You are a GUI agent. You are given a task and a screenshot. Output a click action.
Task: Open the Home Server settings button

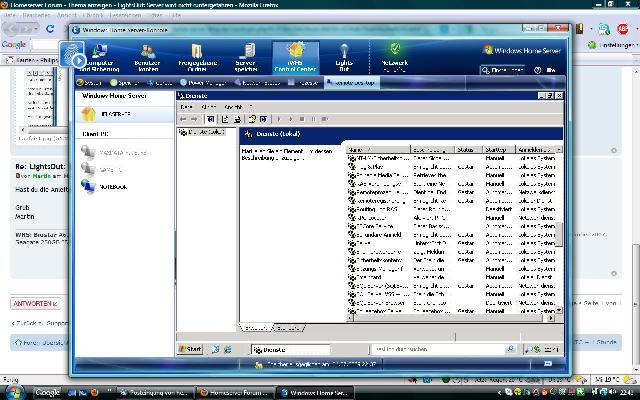(x=503, y=70)
